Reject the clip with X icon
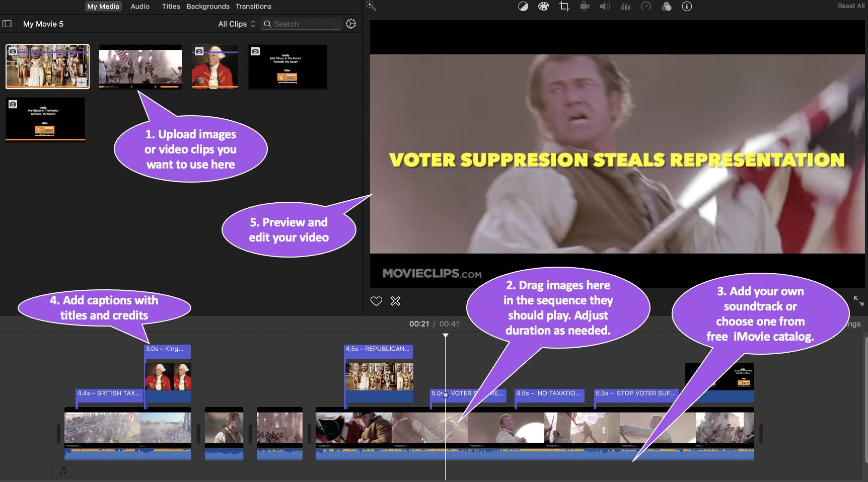 point(396,301)
